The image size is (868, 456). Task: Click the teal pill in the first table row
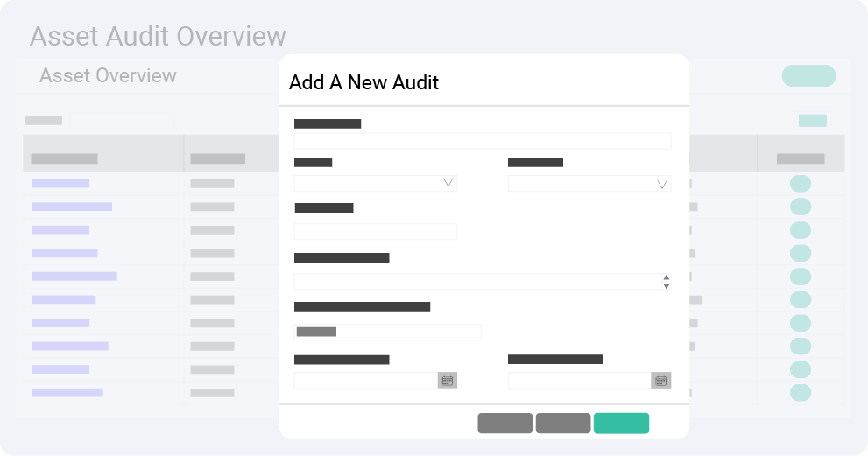[x=801, y=184]
